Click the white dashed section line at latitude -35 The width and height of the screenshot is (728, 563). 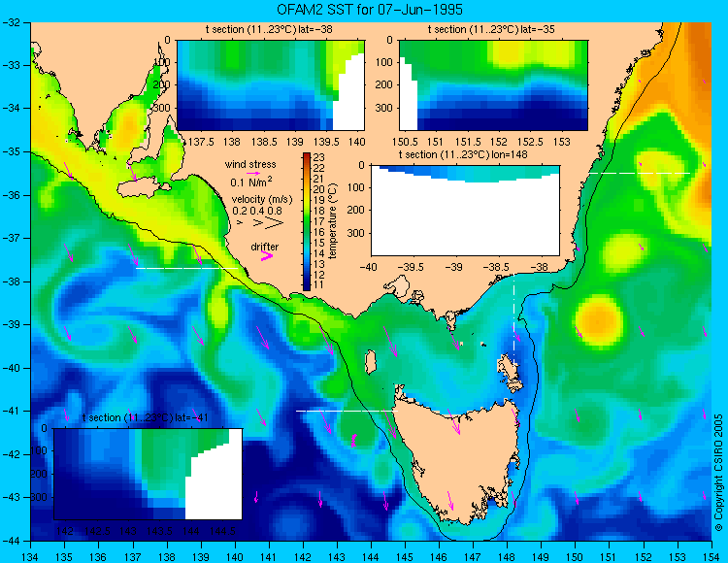point(640,173)
